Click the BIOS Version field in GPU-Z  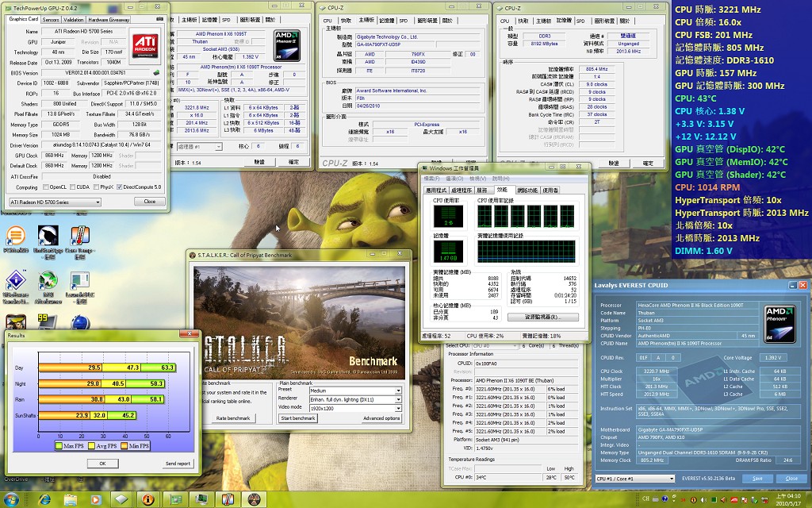(96, 72)
